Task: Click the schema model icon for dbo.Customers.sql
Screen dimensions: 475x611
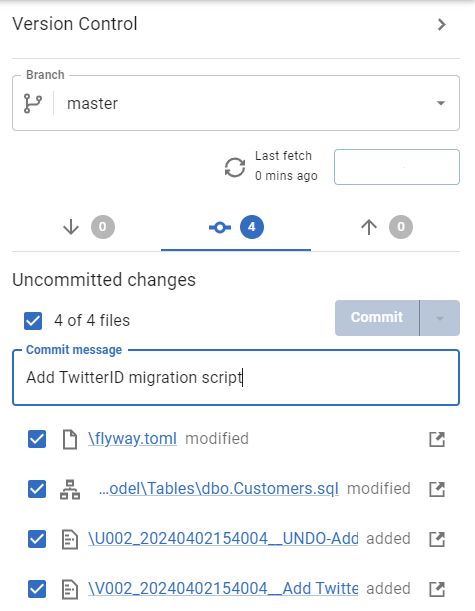Action: [70, 489]
